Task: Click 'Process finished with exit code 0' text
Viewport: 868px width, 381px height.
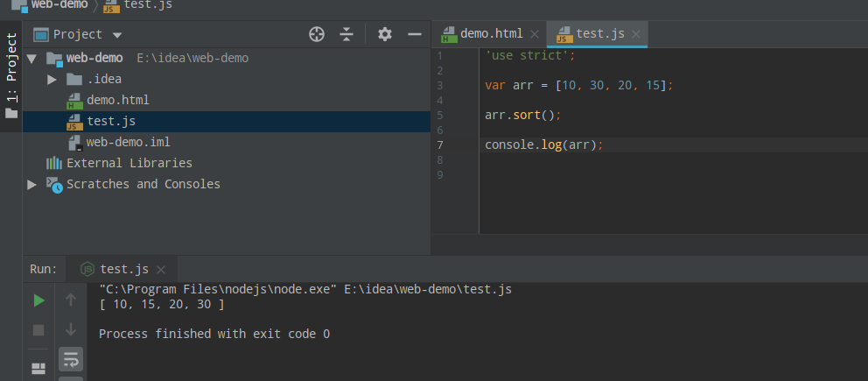Action: point(214,334)
